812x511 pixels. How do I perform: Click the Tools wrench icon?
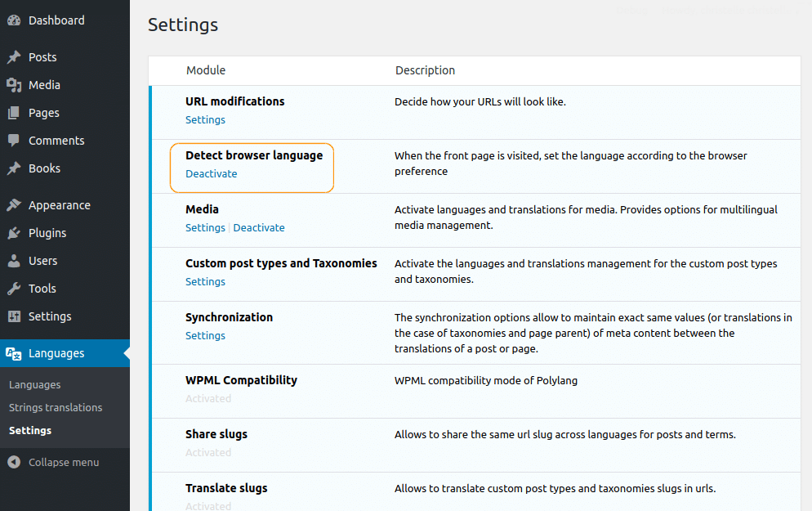pos(14,289)
